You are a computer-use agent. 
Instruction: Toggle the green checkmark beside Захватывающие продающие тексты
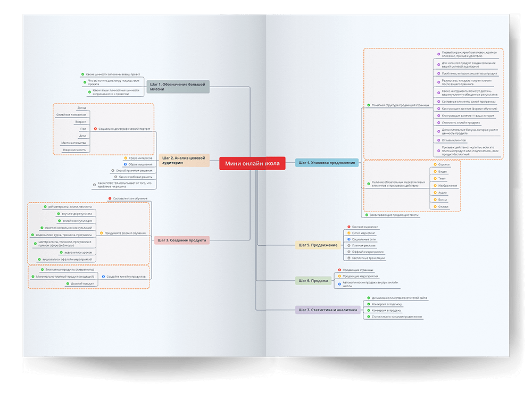367,215
